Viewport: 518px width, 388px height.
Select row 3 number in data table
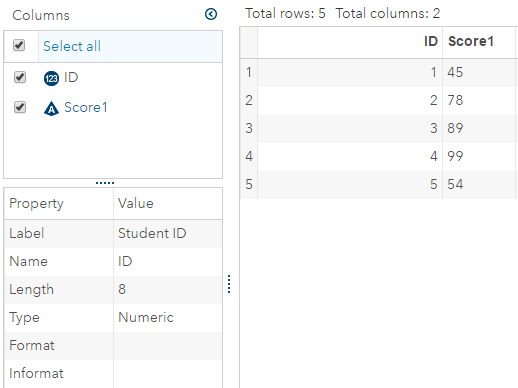coord(249,128)
